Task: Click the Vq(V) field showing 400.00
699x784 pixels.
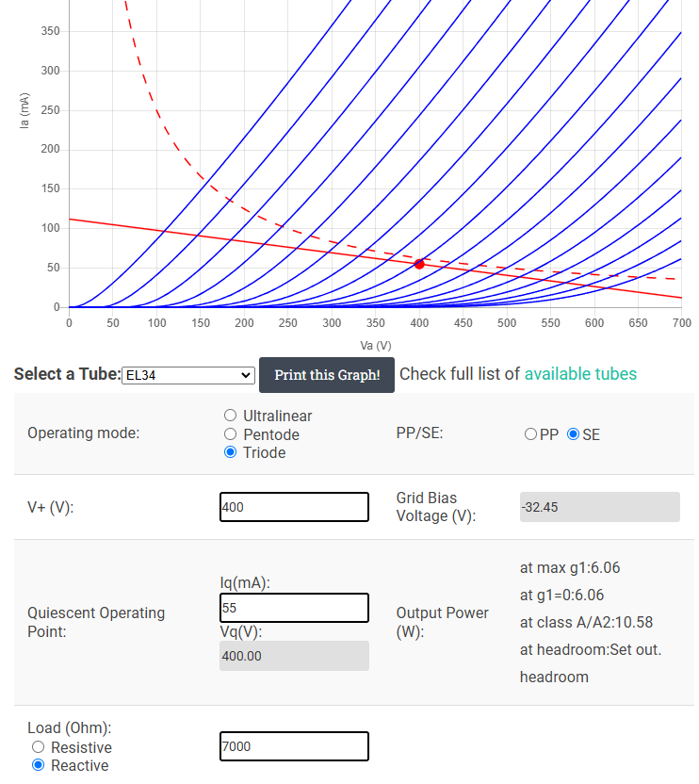Action: point(294,656)
